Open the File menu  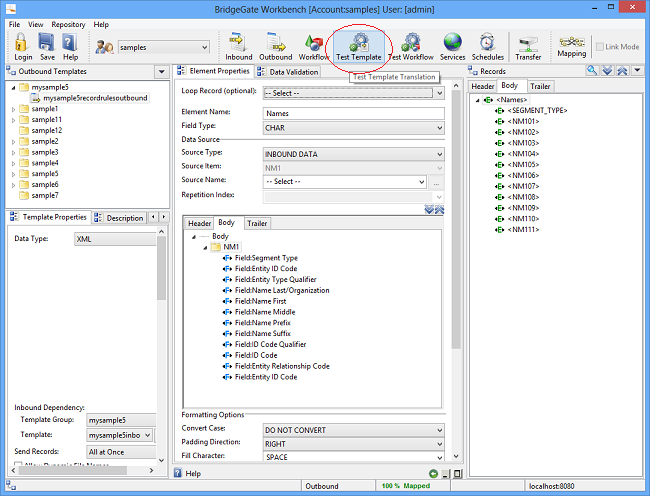[x=14, y=24]
